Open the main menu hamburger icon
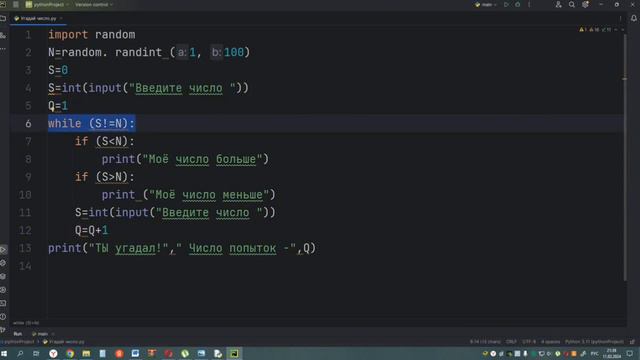640x360 pixels. (16, 4)
